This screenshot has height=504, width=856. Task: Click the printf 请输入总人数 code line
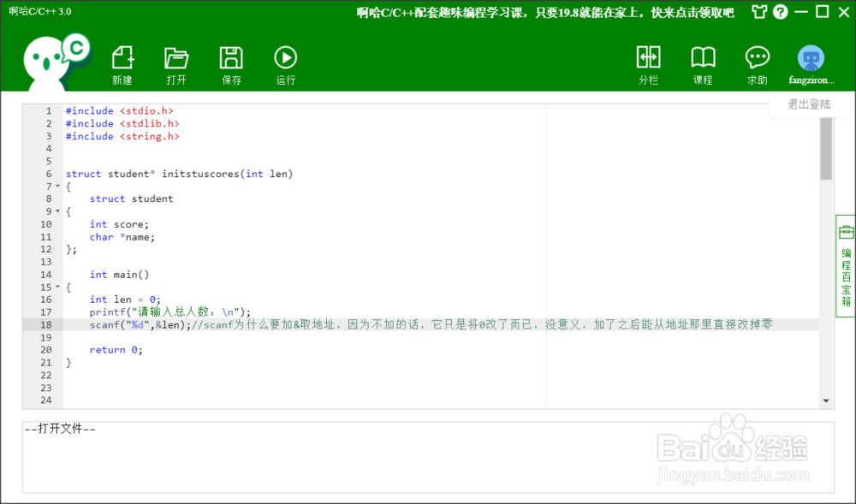[170, 312]
